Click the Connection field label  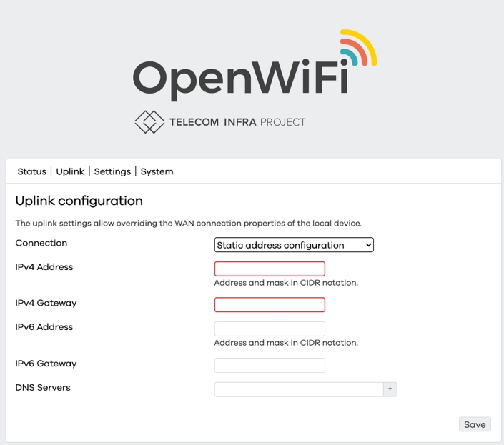click(x=41, y=243)
